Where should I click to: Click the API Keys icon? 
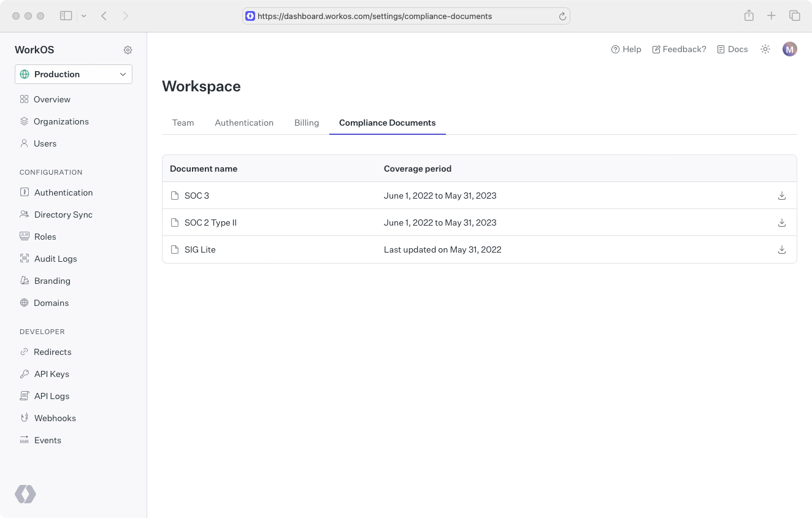(x=23, y=373)
